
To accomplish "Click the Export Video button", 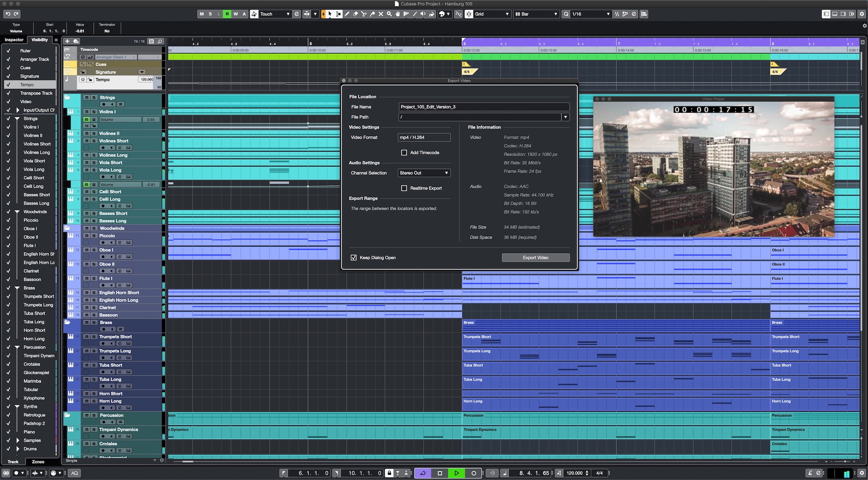I will (x=536, y=257).
